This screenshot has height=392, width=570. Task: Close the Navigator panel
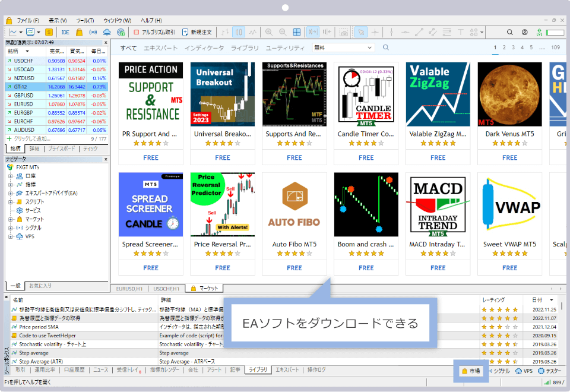click(x=106, y=159)
